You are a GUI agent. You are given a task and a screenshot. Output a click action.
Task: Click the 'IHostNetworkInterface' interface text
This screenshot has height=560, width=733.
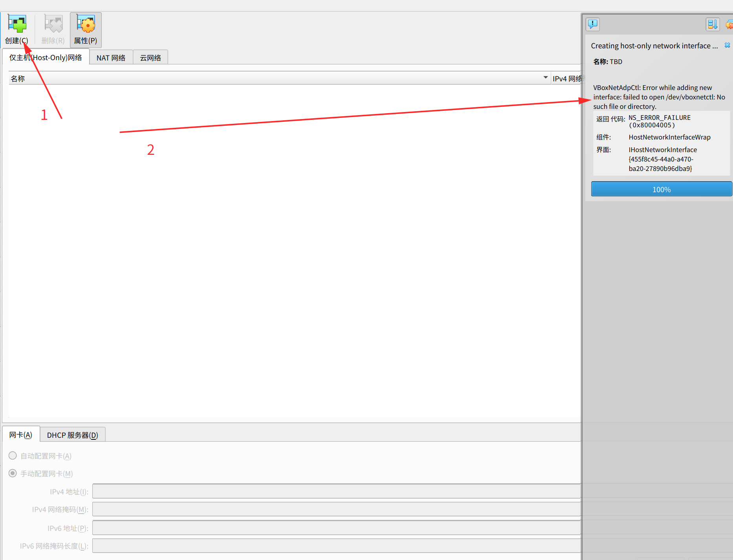tap(663, 150)
